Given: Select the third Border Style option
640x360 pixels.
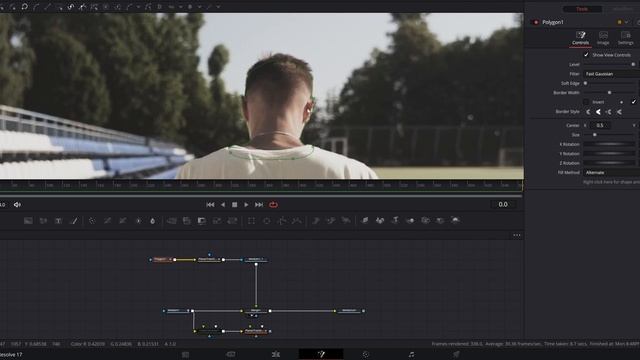Looking at the screenshot, I should coord(609,112).
